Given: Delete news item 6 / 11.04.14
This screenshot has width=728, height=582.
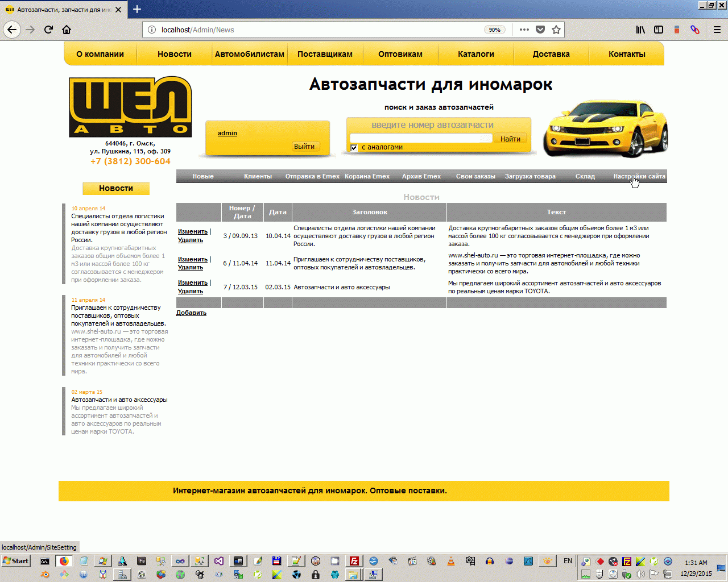Looking at the screenshot, I should (x=191, y=267).
